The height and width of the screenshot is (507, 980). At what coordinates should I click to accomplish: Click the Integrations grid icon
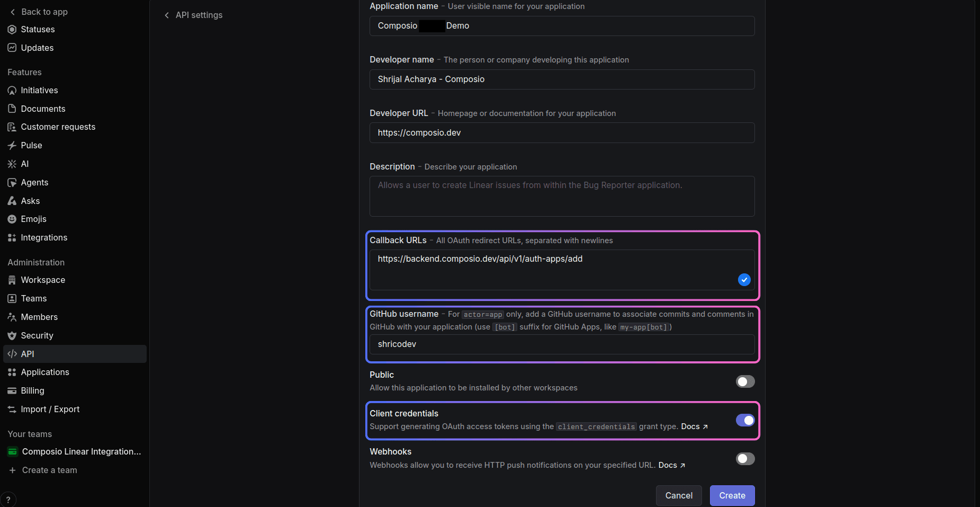point(12,237)
